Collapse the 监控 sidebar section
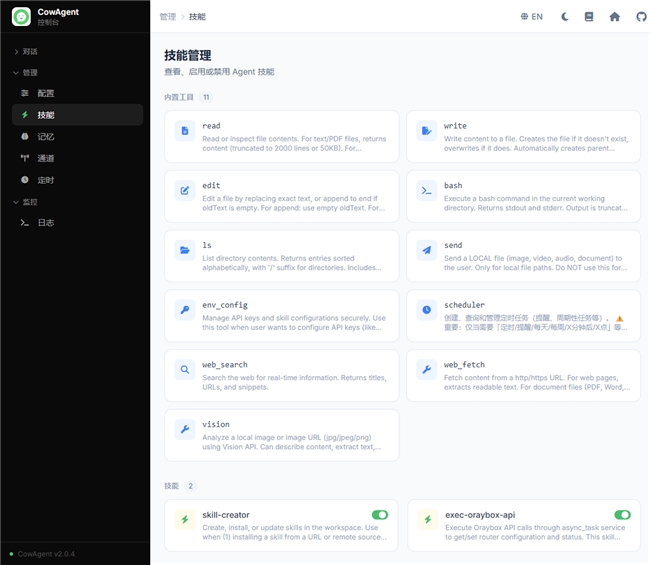 tap(30, 202)
